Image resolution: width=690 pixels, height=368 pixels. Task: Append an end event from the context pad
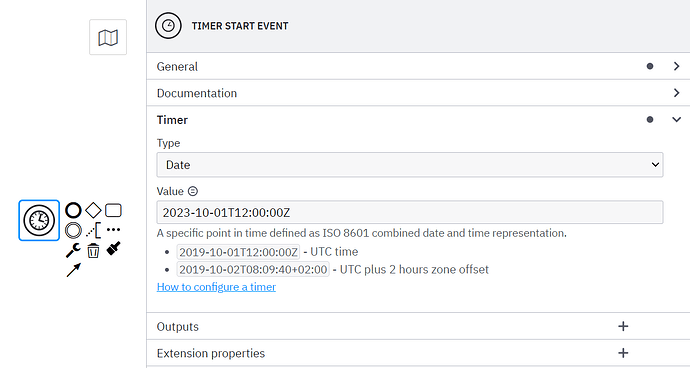pos(73,210)
